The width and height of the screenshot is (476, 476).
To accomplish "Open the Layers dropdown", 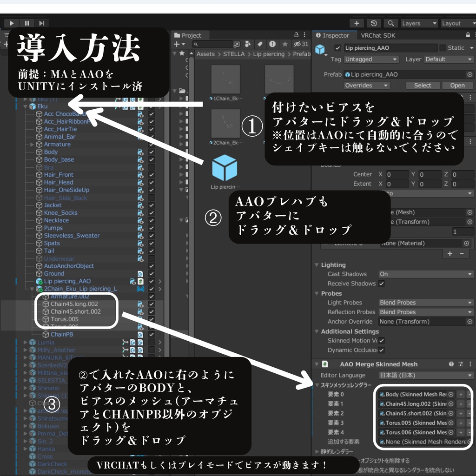I will 419,23.
